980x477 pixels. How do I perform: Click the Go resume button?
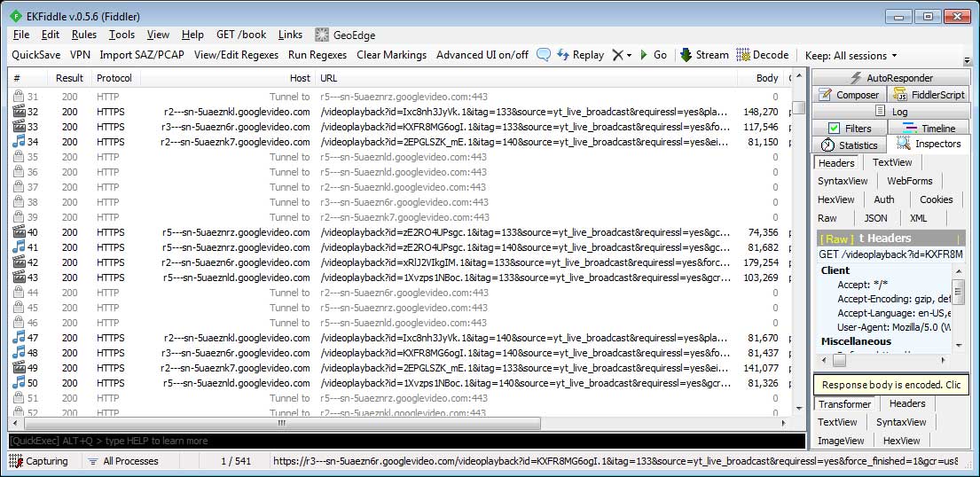pyautogui.click(x=654, y=55)
